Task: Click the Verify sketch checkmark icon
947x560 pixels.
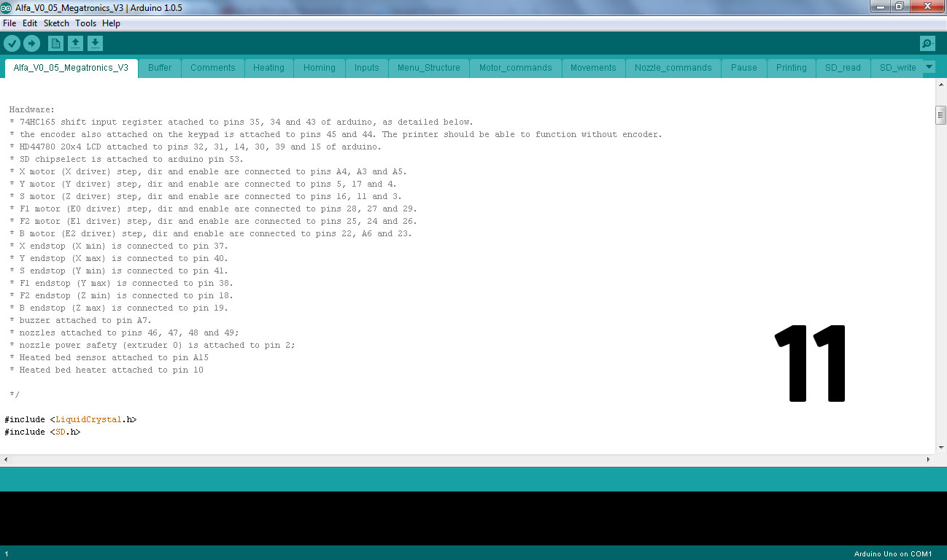Action: 12,43
